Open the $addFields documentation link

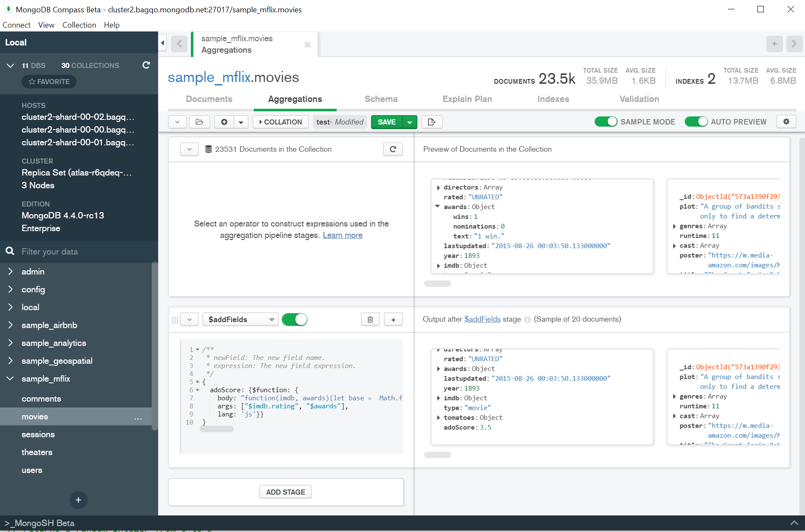(482, 319)
